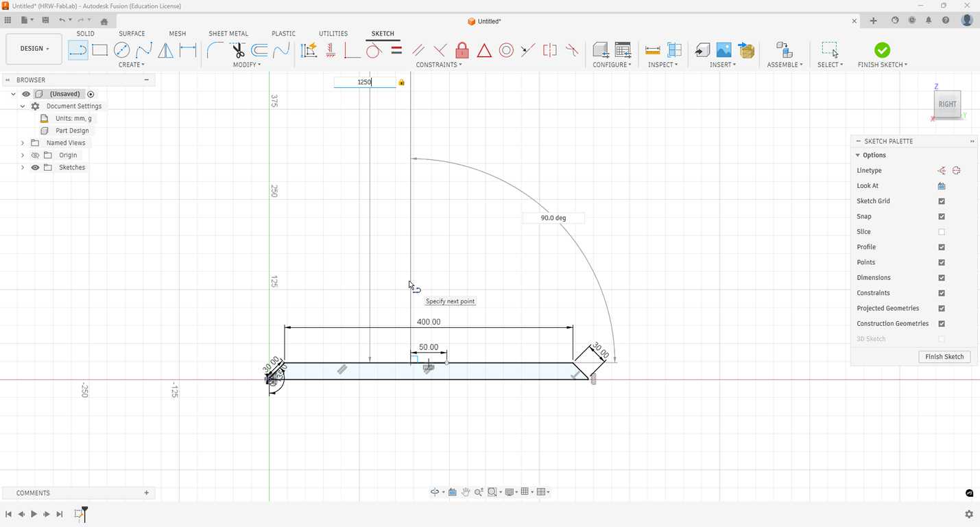Click the Measure ruler icon
The height and width of the screenshot is (527, 980).
pyautogui.click(x=653, y=50)
